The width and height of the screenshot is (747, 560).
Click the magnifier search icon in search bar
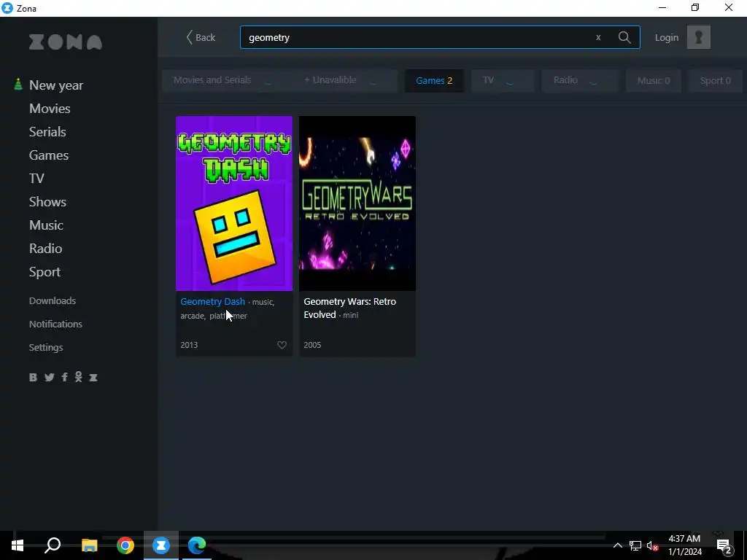pyautogui.click(x=624, y=37)
